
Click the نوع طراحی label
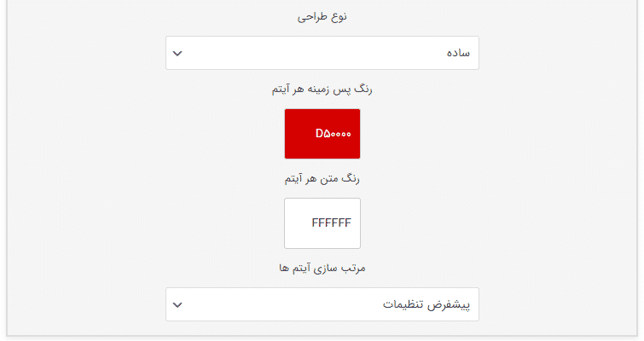(x=322, y=17)
